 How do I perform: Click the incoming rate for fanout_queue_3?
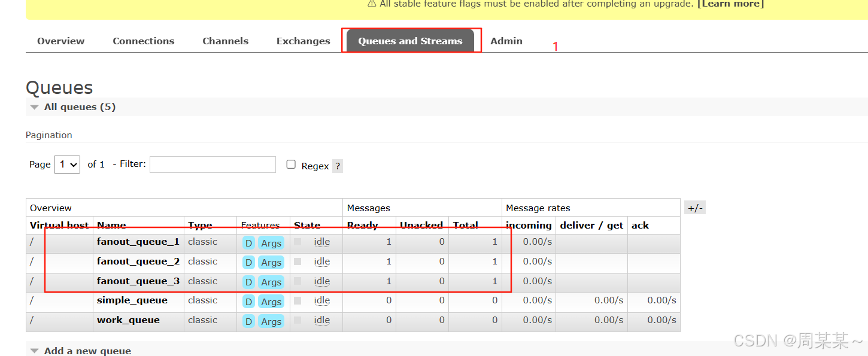[538, 281]
